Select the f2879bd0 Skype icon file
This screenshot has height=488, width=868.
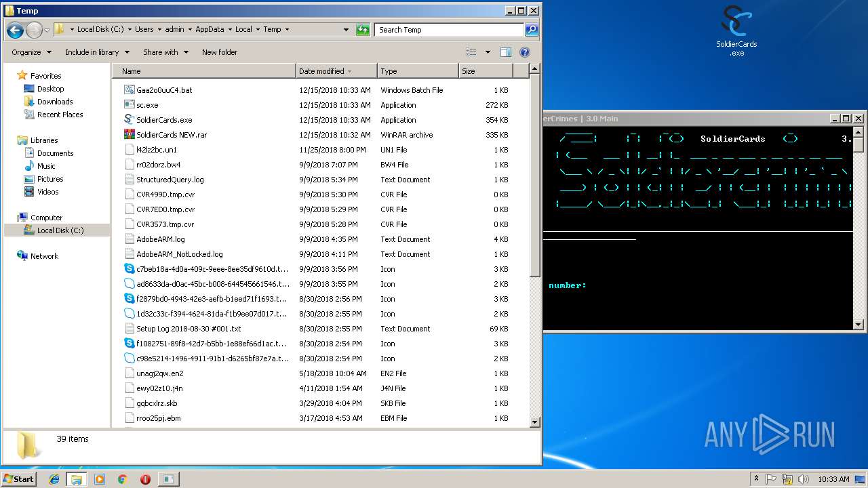130,299
